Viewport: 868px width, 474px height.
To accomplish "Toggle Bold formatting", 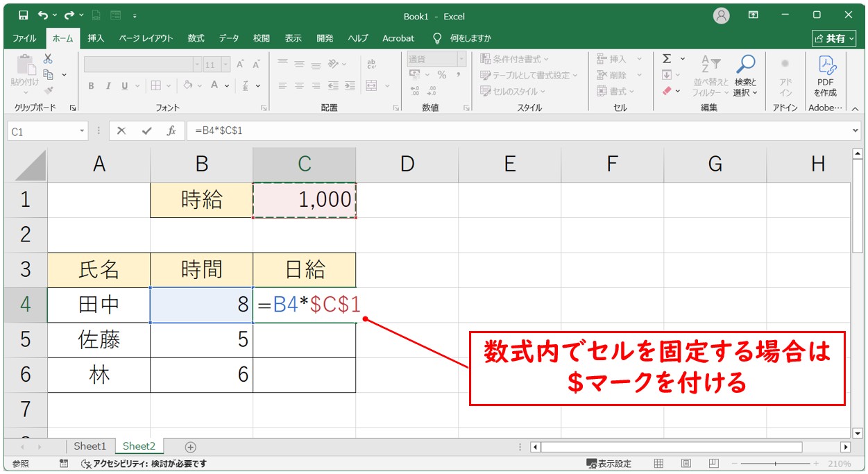I will coord(91,85).
